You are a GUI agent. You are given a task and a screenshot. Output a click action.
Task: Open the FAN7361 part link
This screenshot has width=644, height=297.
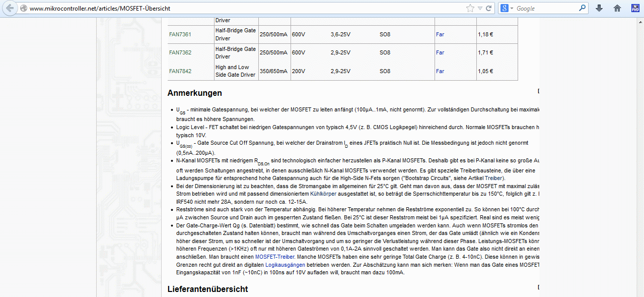click(x=180, y=34)
